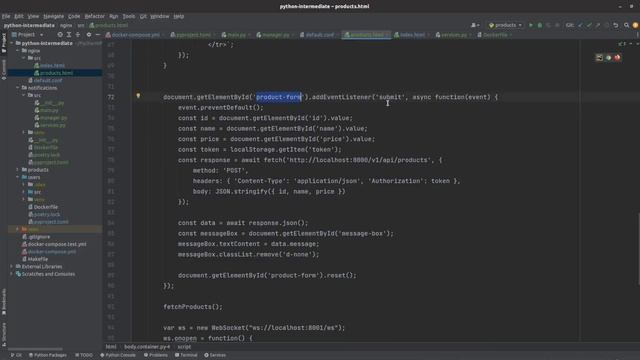Switch to index.html editor tab
The width and height of the screenshot is (640, 360).
click(412, 35)
